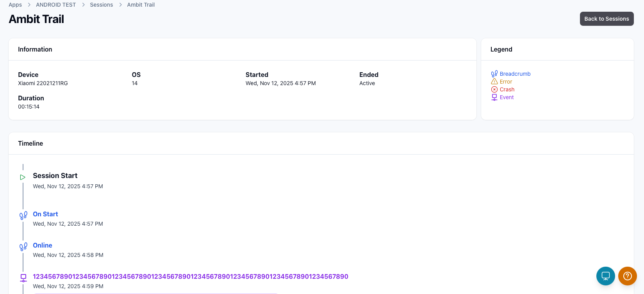Image resolution: width=644 pixels, height=294 pixels.
Task: Go to Apps in the breadcrumb trail
Action: (x=15, y=5)
